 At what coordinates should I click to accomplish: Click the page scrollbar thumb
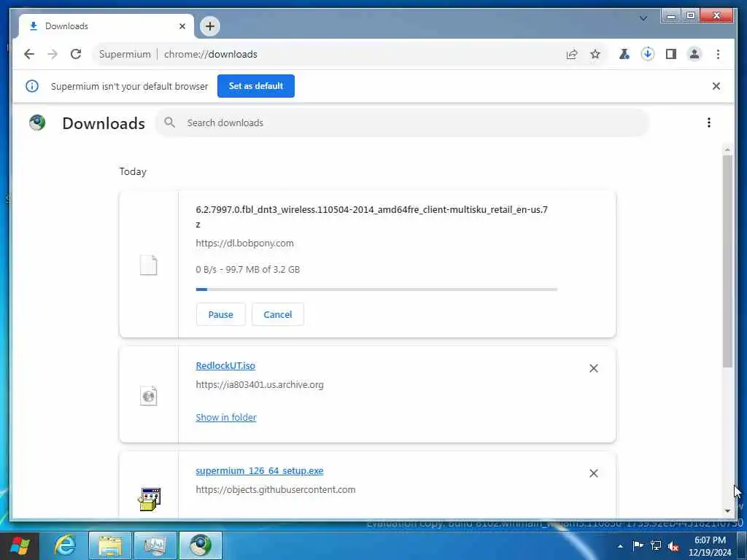tap(727, 261)
